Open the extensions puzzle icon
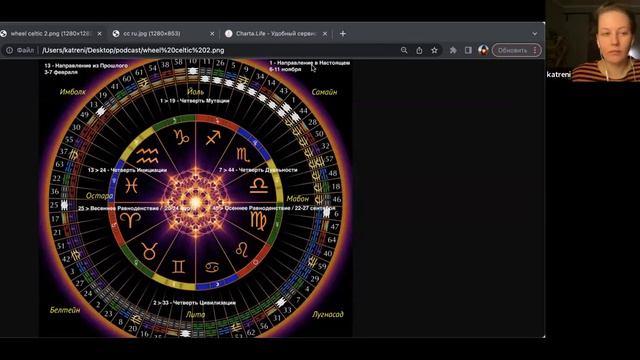 click(453, 50)
